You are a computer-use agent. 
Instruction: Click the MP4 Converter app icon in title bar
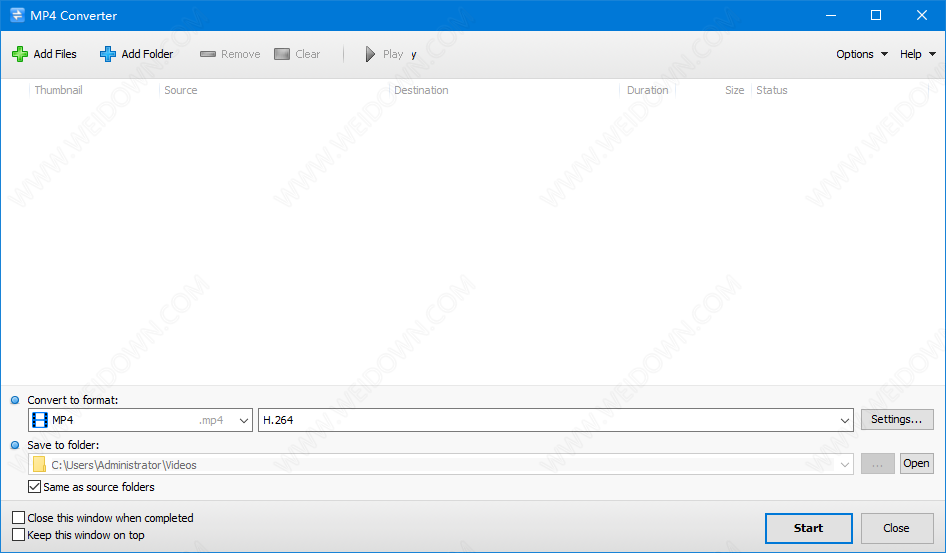(17, 15)
